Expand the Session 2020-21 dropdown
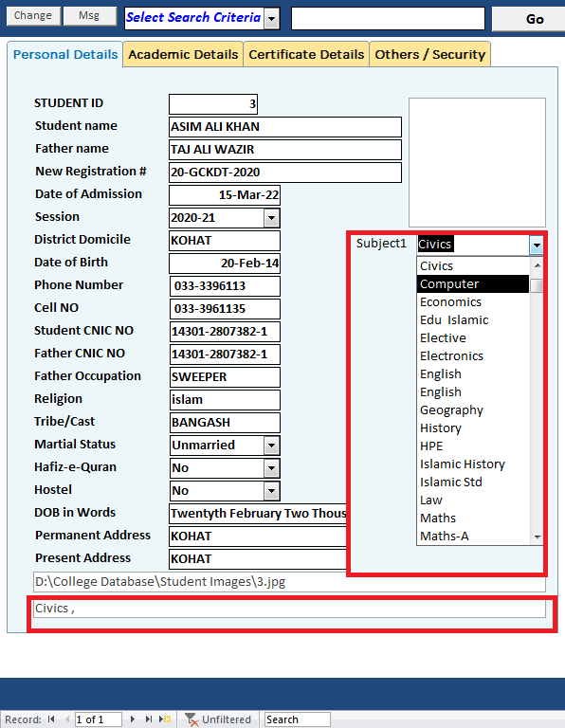The image size is (565, 728). [x=271, y=218]
